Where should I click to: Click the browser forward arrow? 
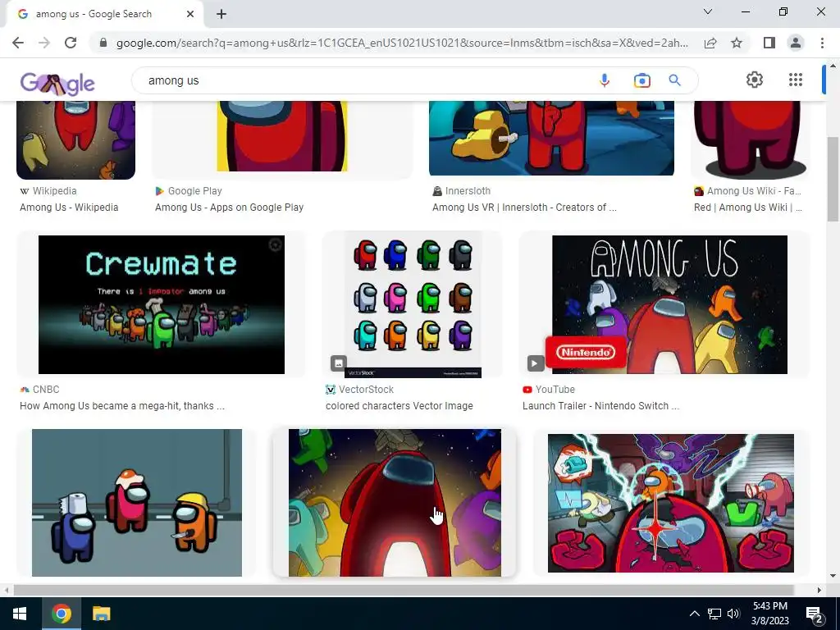[44, 43]
